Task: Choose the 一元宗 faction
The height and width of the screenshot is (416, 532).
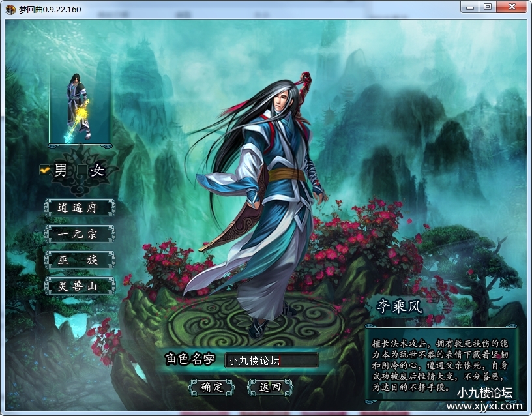Action: (x=80, y=233)
